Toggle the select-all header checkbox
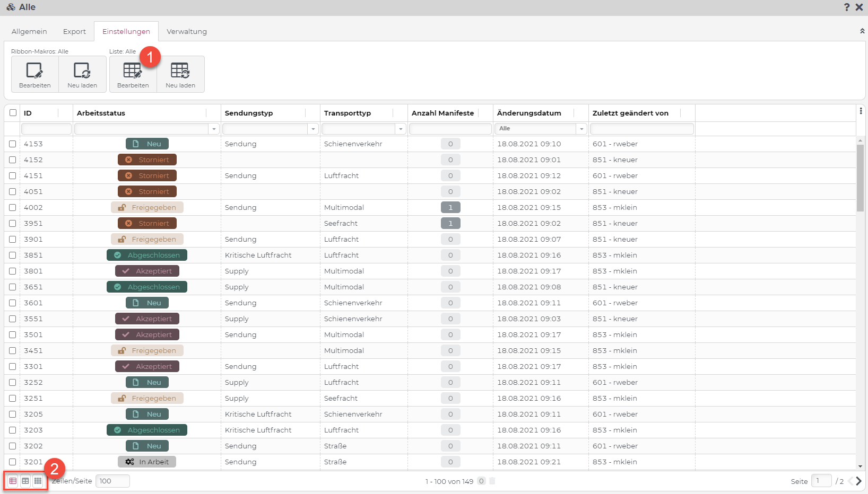The image size is (868, 494). coord(13,112)
